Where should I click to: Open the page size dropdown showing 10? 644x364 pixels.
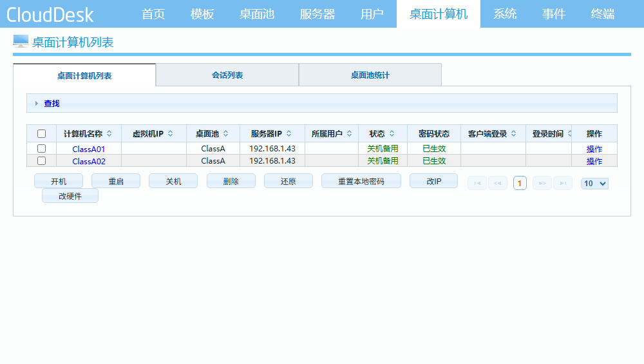pos(594,183)
